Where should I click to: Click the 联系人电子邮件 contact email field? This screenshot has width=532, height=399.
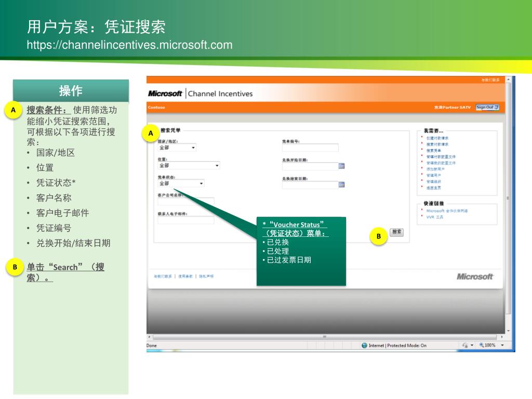pyautogui.click(x=186, y=220)
